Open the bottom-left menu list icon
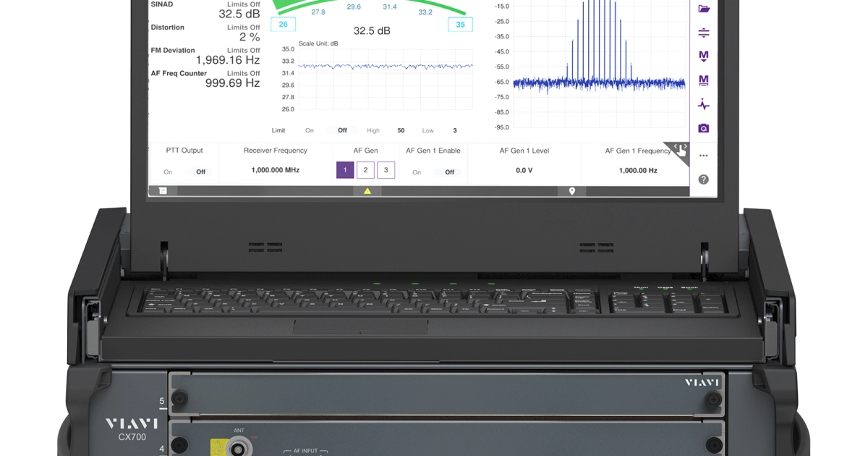The height and width of the screenshot is (456, 868). 162,189
